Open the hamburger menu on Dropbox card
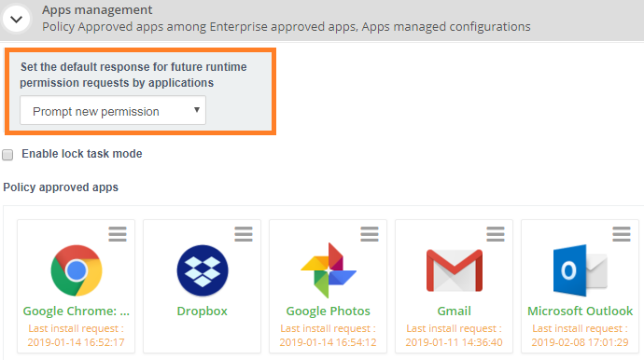Viewport: 644px width, 360px height. pos(244,234)
